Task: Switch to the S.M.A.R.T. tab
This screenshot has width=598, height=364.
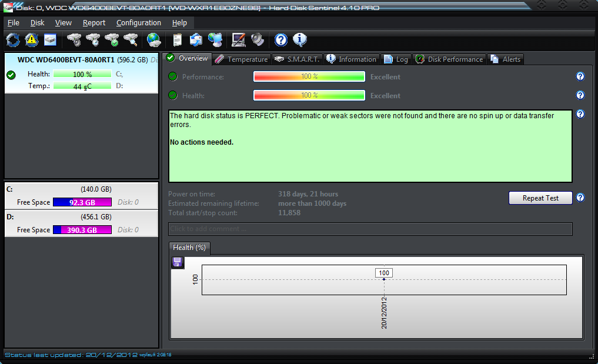Action: (x=297, y=59)
